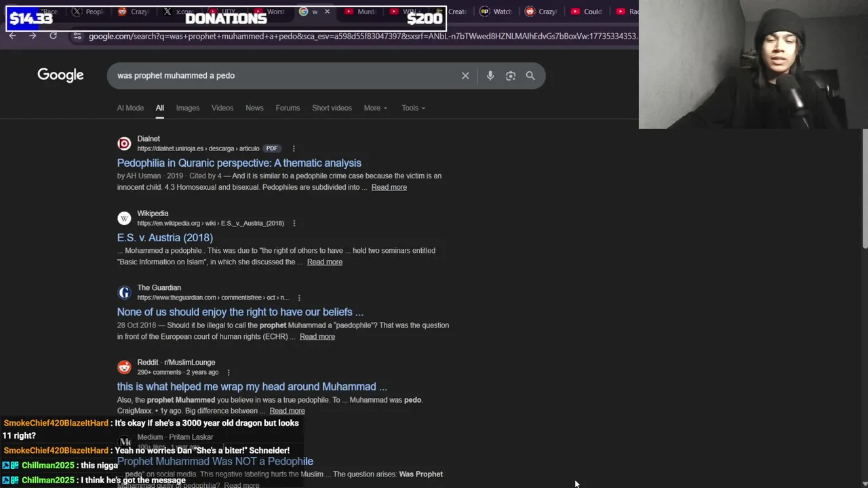Close the active Google search tab
This screenshot has width=868, height=488.
(327, 12)
